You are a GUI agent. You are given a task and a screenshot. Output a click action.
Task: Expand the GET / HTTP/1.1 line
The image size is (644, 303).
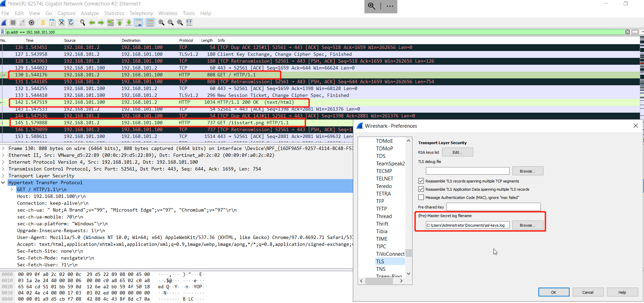tap(12, 189)
